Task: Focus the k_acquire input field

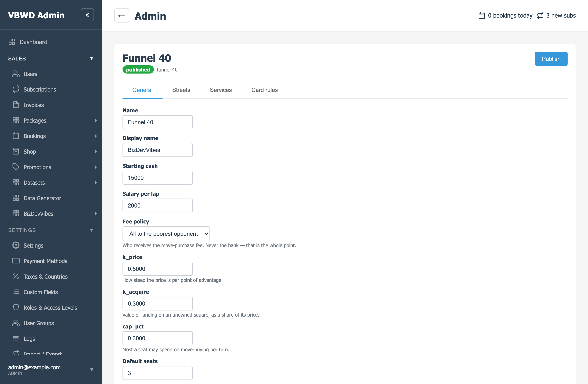Action: [x=157, y=304]
